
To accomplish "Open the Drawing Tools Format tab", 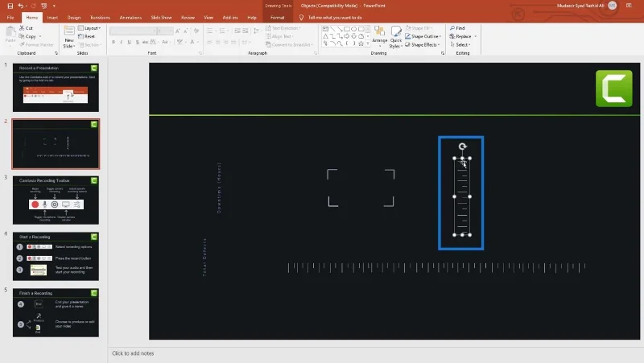I will [x=277, y=18].
